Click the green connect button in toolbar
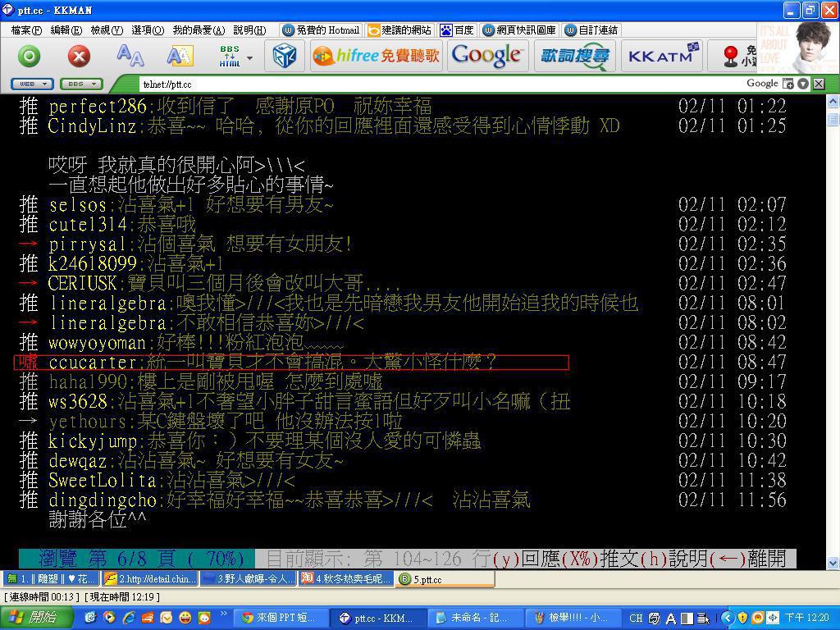This screenshot has width=840, height=630. [29, 57]
